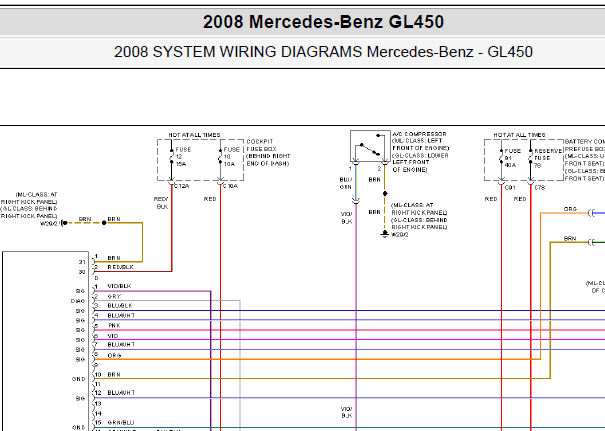Click "HOT AT ALL TIMES" above battery prefuse box

coord(519,135)
